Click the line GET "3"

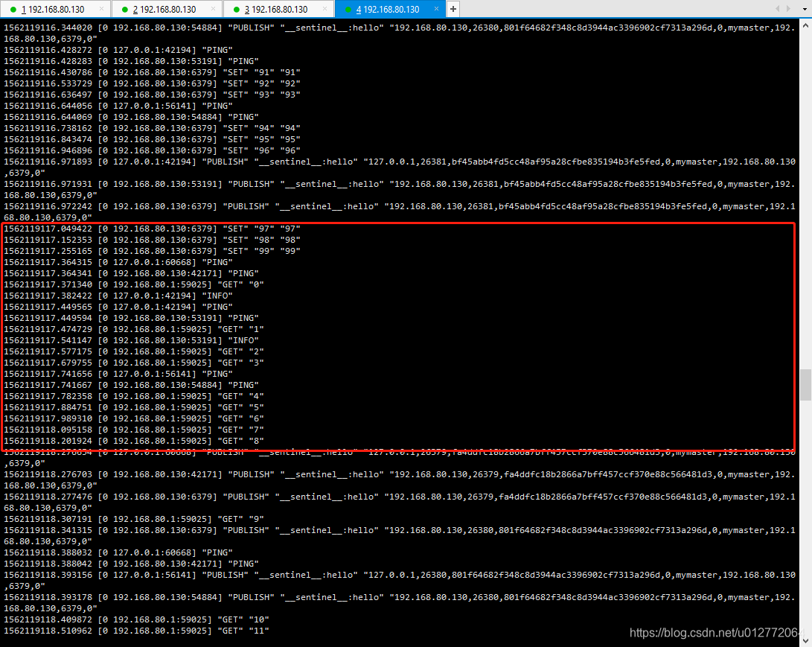[134, 363]
